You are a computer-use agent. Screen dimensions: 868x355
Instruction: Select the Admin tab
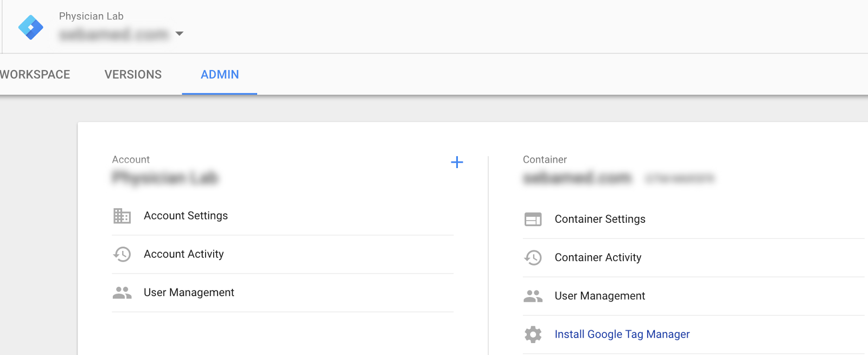coord(220,75)
